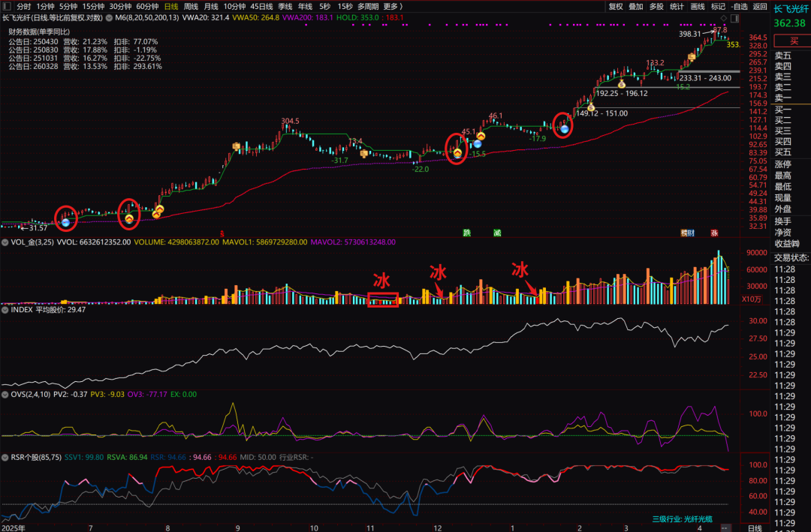
Task: Click the 换手 turnover label
Action: 783,221
